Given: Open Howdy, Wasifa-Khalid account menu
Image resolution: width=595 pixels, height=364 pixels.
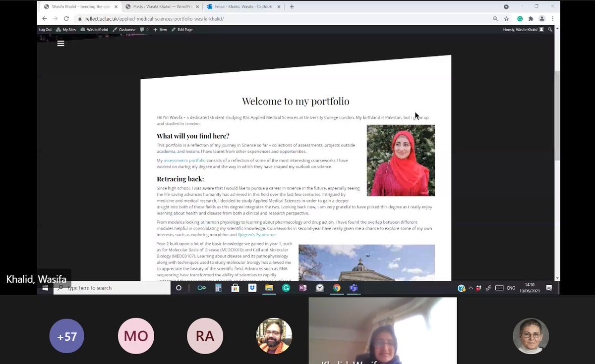Looking at the screenshot, I should (523, 30).
